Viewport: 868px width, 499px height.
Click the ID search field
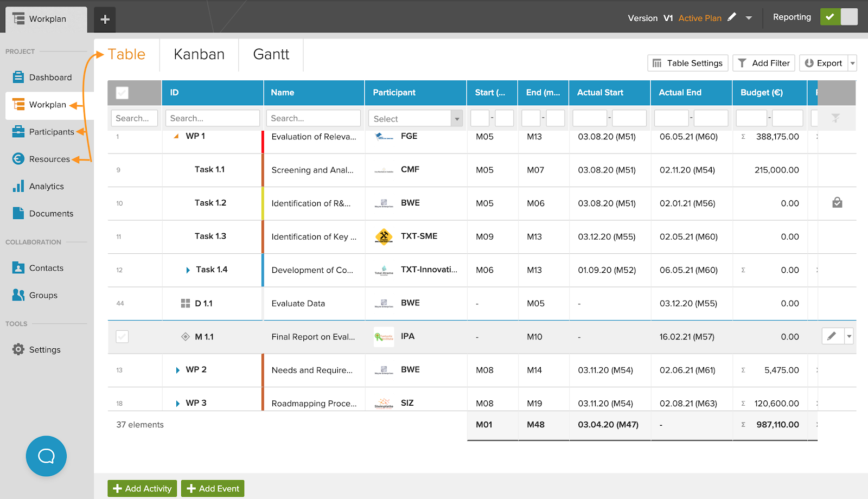pyautogui.click(x=212, y=118)
